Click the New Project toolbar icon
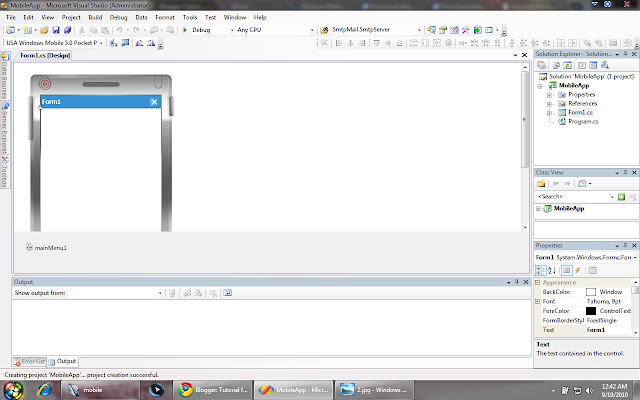Viewport: 640px width, 400px height. pos(10,30)
